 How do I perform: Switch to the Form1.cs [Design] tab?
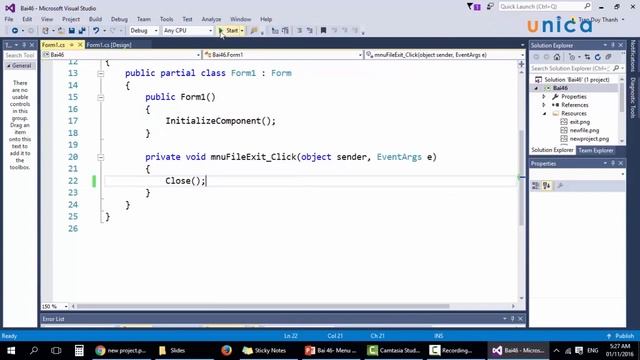109,45
